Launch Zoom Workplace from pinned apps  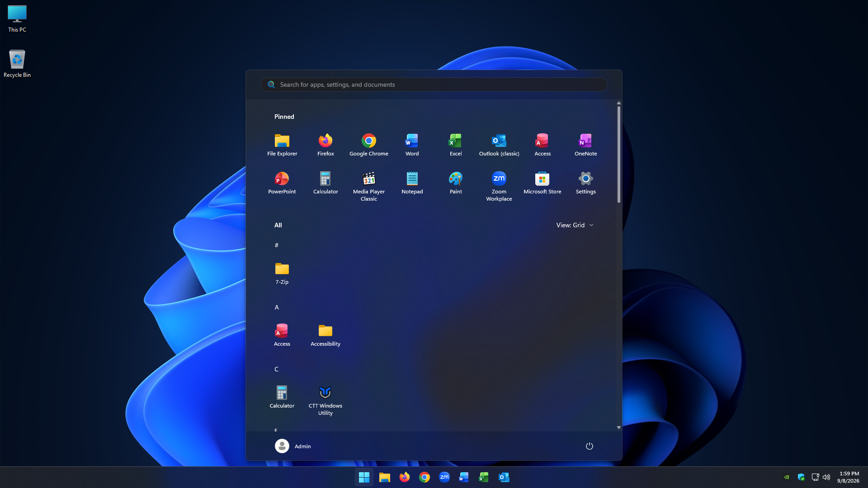click(x=499, y=186)
